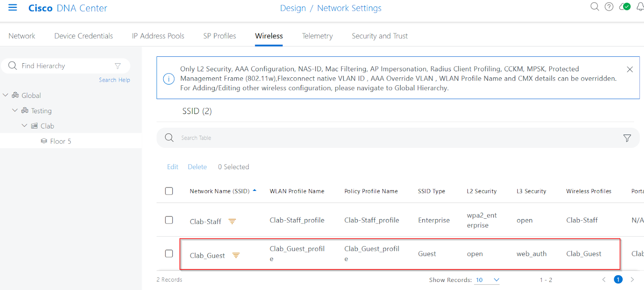This screenshot has width=644, height=290.
Task: Click the override icon beside Clab-Staff
Action: (232, 221)
